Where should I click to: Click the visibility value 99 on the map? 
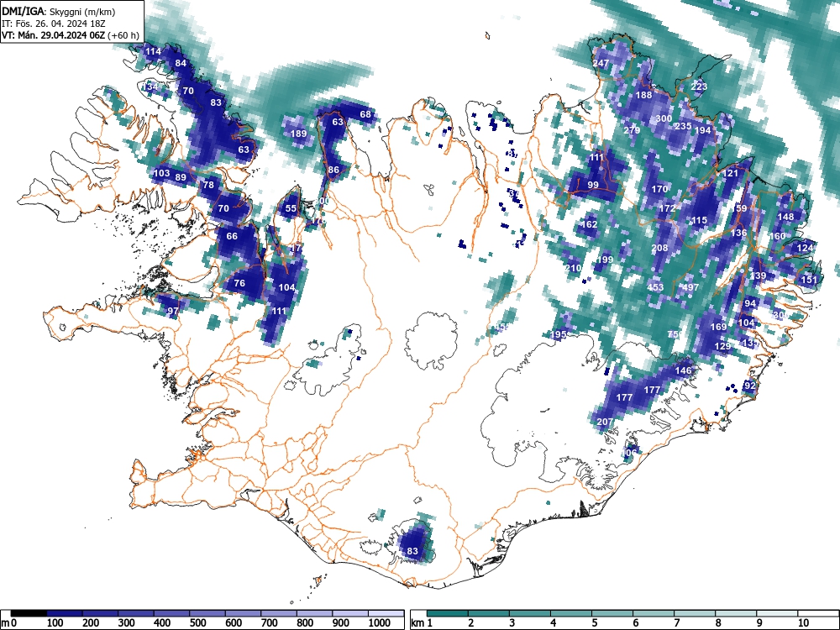[x=593, y=185]
